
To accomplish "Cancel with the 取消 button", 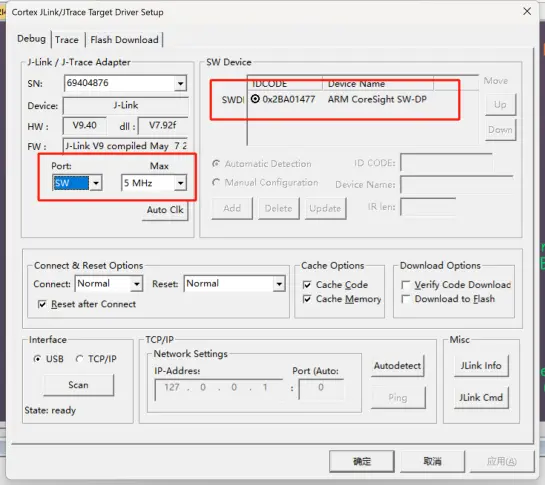I will [x=432, y=461].
